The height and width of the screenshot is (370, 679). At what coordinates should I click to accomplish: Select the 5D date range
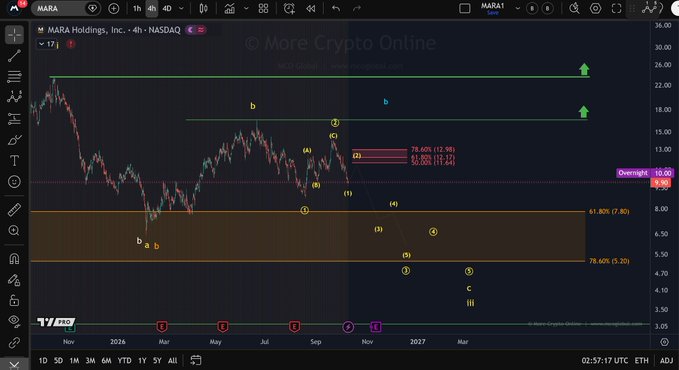click(x=58, y=360)
